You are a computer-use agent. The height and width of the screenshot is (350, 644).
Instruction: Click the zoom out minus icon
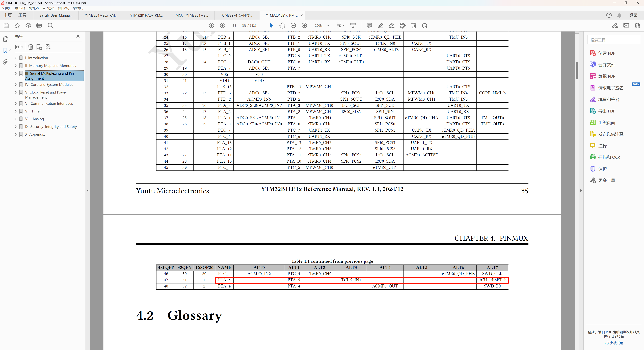[293, 25]
